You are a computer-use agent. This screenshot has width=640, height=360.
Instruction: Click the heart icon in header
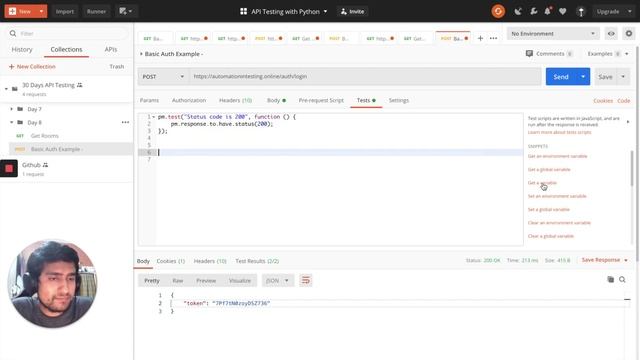[562, 11]
